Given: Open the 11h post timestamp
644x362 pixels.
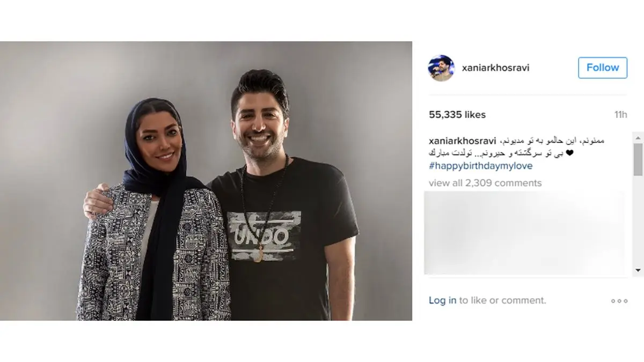Looking at the screenshot, I should tap(620, 115).
